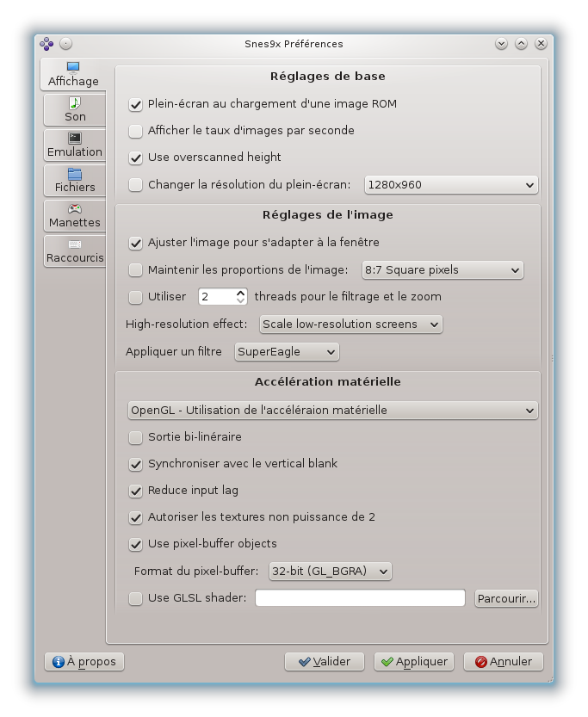Viewport: 588px width, 717px height.
Task: Select the Raccourcis tab label
Action: 75,258
